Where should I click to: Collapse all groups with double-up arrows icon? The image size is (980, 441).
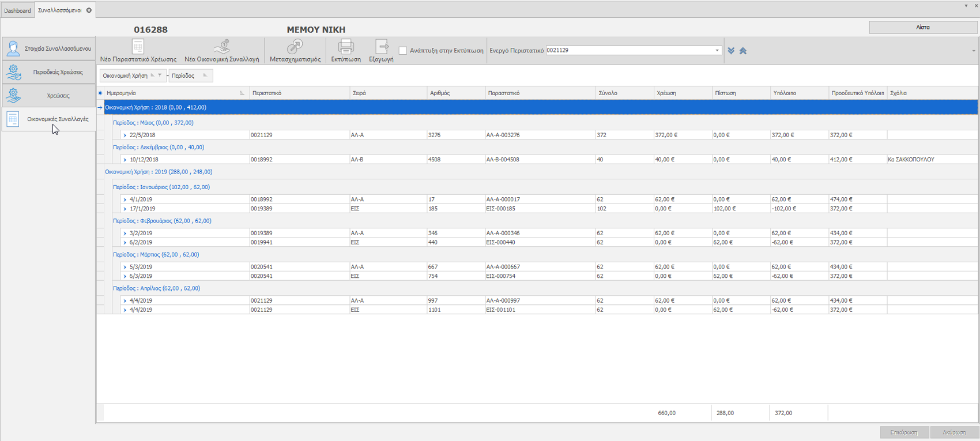743,51
